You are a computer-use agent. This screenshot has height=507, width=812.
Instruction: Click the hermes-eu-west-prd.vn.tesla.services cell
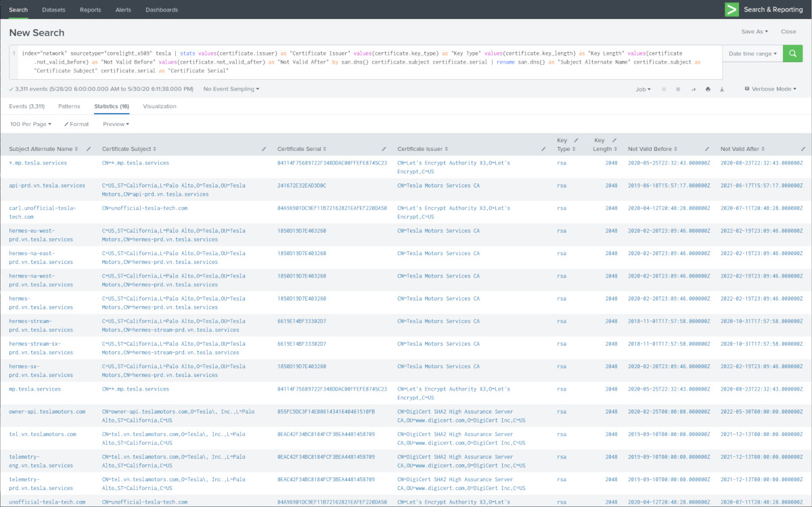click(x=41, y=235)
